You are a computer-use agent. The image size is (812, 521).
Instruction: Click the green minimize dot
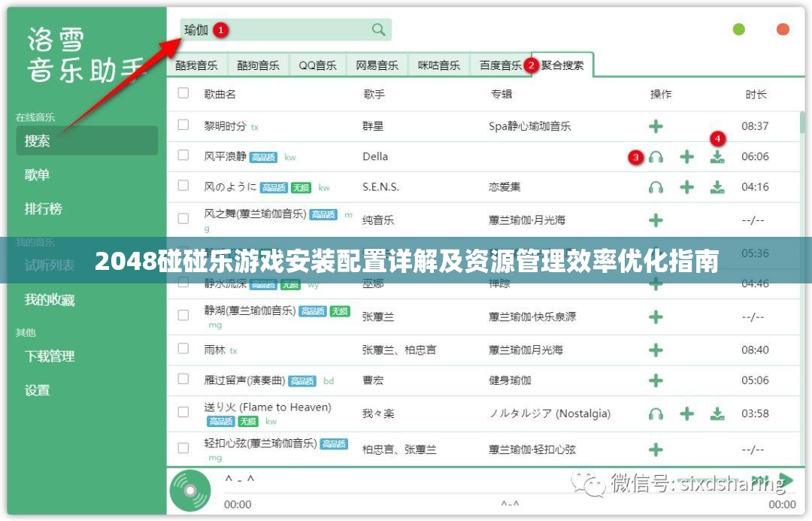coord(739,29)
